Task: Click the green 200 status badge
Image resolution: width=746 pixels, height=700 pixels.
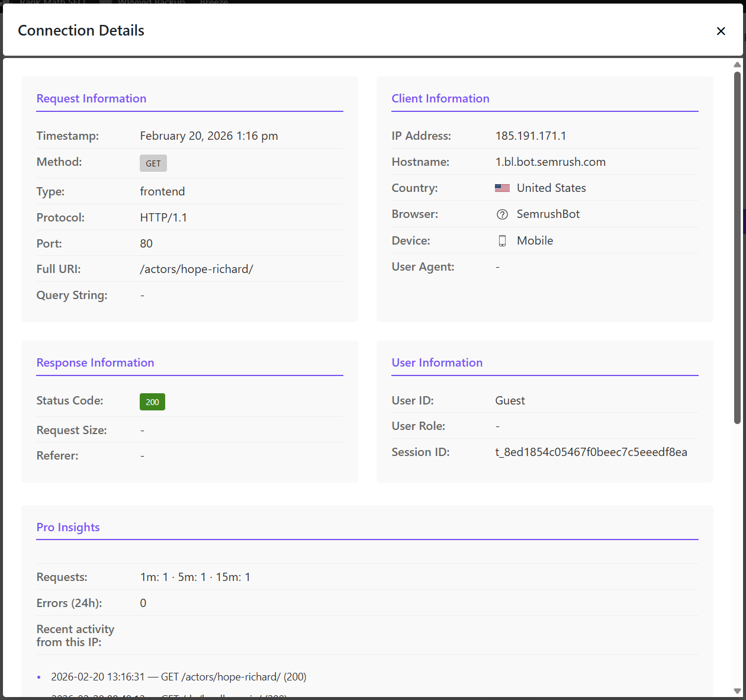Action: tap(152, 402)
